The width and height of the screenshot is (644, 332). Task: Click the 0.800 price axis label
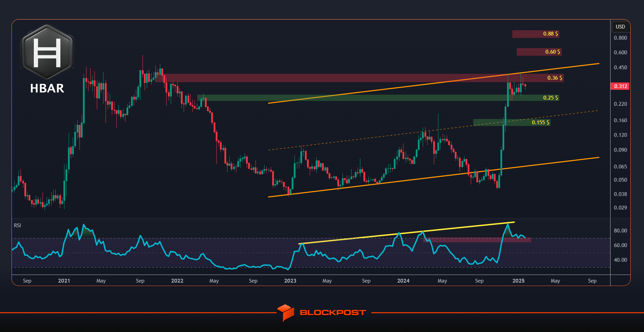(x=620, y=38)
